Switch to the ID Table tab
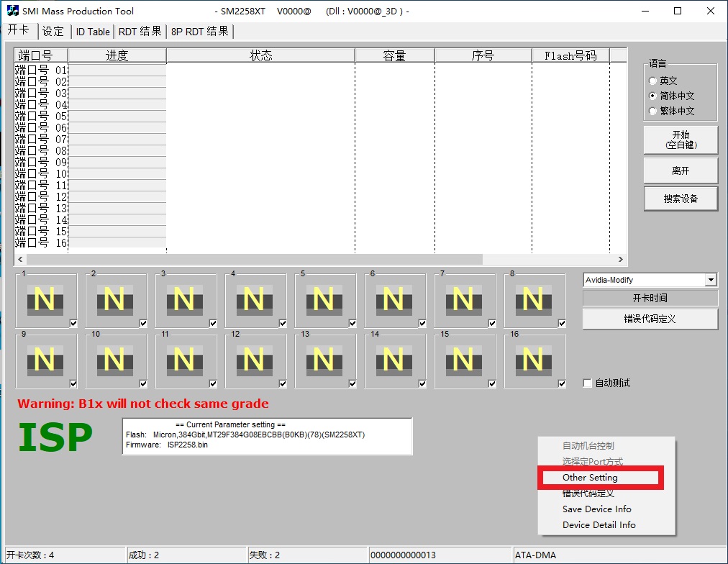 click(93, 32)
